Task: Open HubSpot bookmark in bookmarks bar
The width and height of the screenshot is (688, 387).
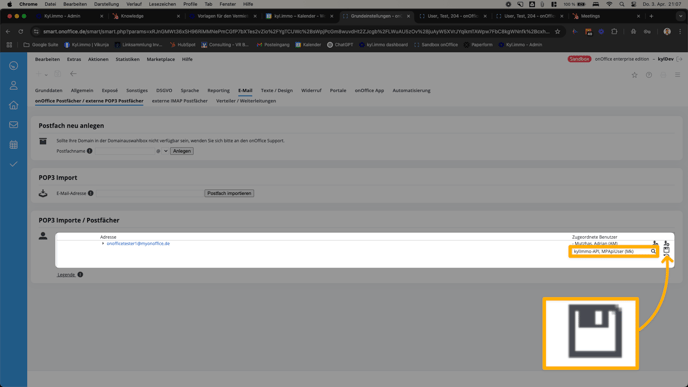Action: [x=183, y=45]
